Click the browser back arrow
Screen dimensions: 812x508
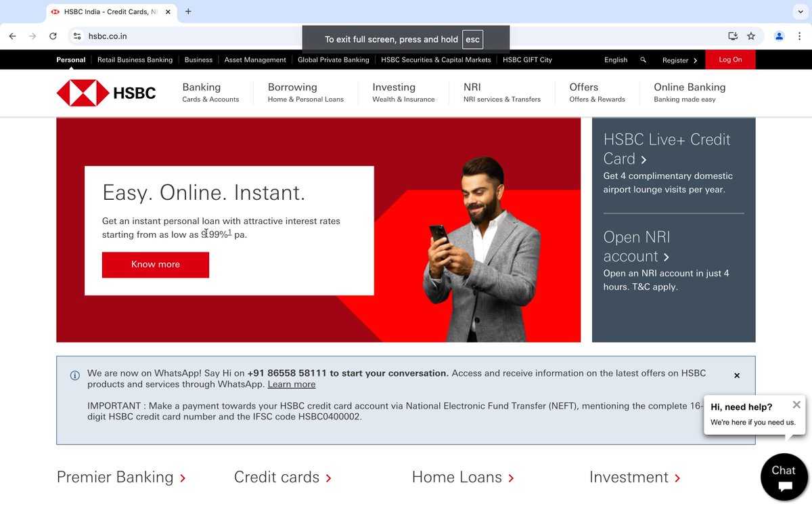(12, 36)
